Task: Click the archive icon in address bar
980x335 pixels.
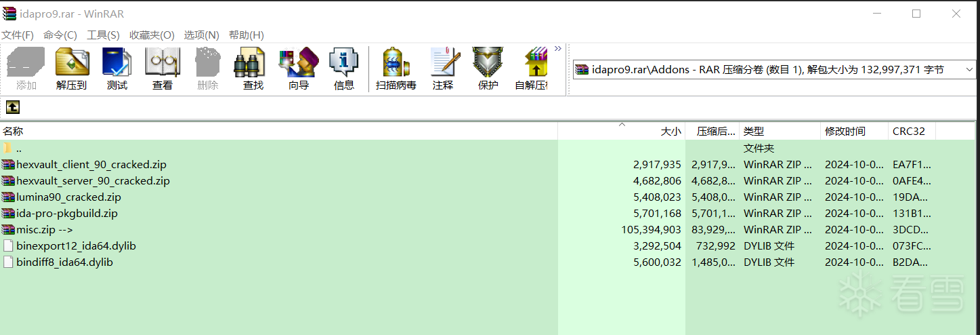Action: 582,69
